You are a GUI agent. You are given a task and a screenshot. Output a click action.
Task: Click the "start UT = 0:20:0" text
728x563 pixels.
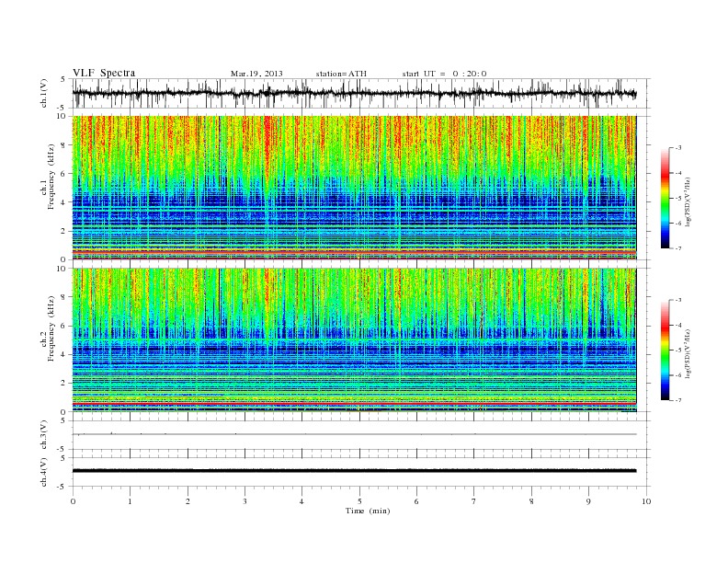(444, 74)
